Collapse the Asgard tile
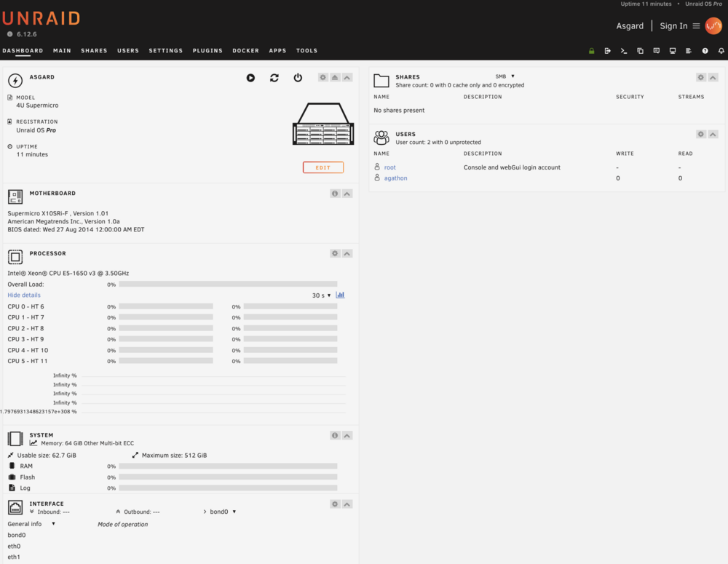728x564 pixels. click(347, 78)
